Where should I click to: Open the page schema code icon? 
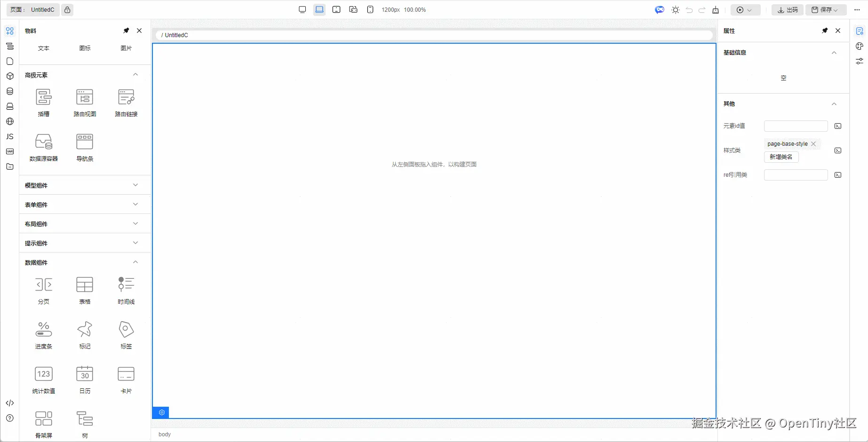click(10, 403)
